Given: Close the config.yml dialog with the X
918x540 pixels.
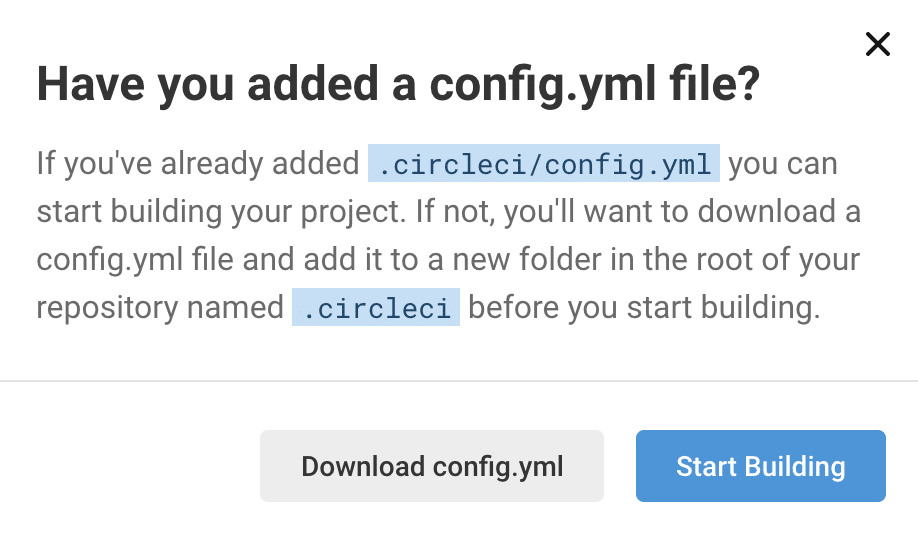Looking at the screenshot, I should 877,44.
